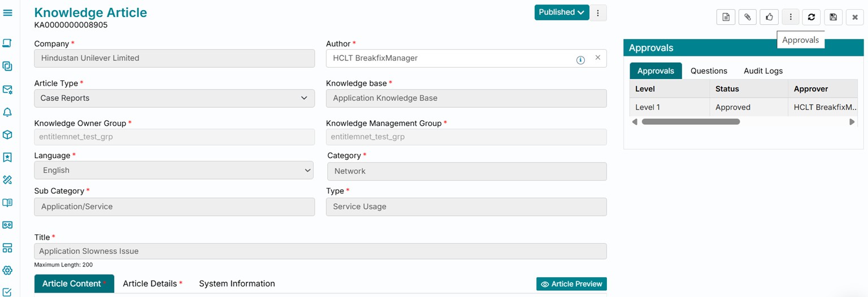Click the laptop icon in left sidebar
The height and width of the screenshot is (297, 868).
(x=7, y=43)
